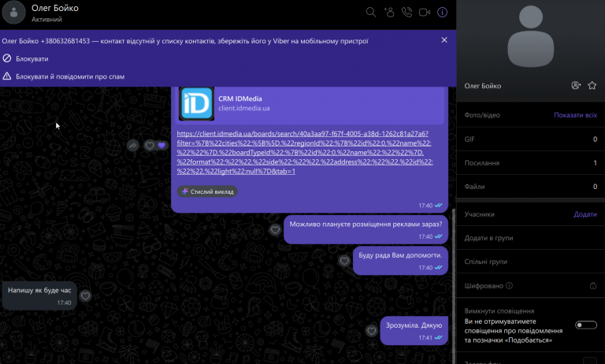Forward the CRM IDMedia link message
The width and height of the screenshot is (605, 364).
(132, 146)
